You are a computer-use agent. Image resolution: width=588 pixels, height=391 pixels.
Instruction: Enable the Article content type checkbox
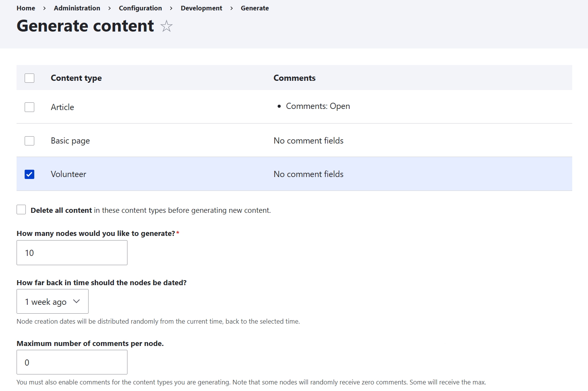tap(29, 107)
